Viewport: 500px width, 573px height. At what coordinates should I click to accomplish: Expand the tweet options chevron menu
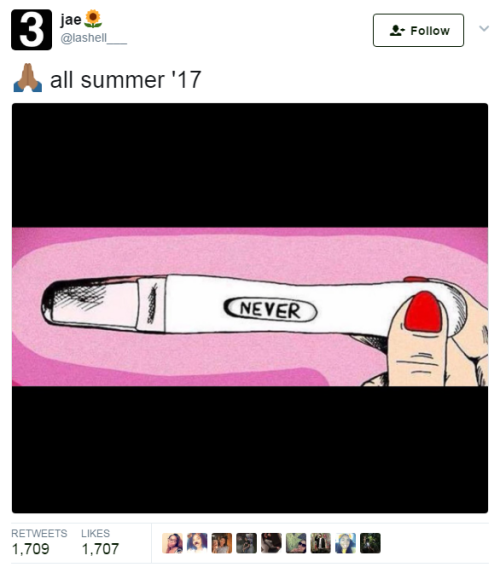pos(484,29)
